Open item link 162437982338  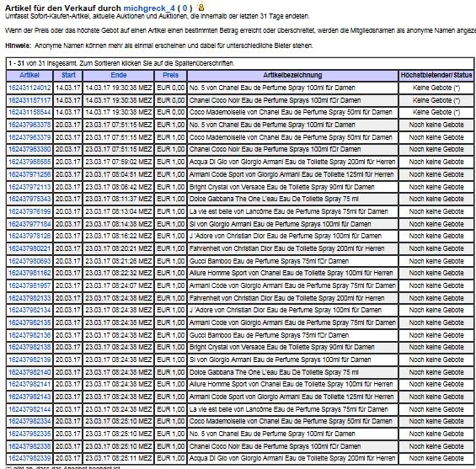click(29, 446)
